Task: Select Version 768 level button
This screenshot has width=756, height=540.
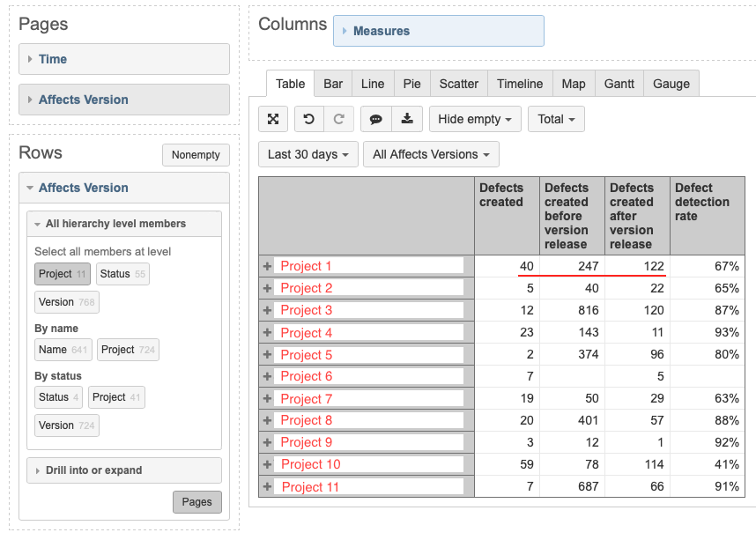Action: click(67, 302)
